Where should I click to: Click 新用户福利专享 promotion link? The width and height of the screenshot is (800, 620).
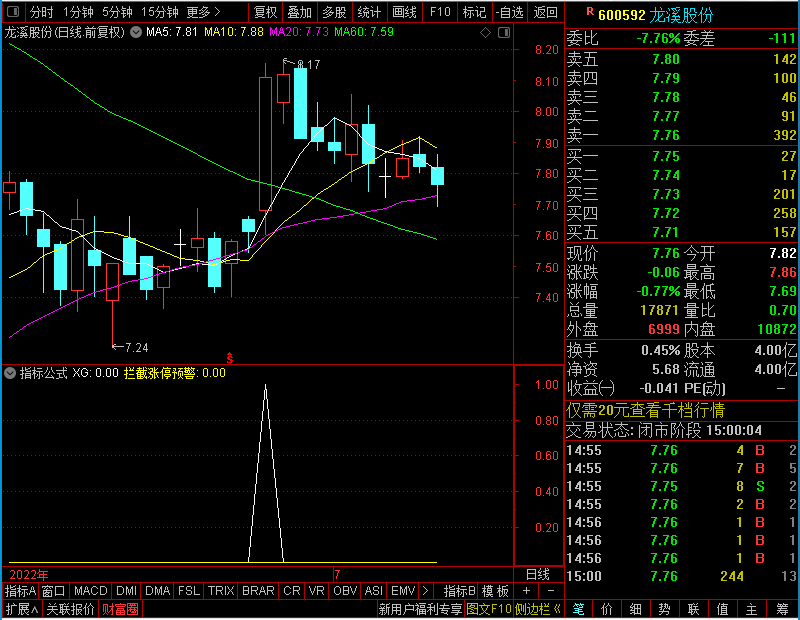click(x=420, y=609)
